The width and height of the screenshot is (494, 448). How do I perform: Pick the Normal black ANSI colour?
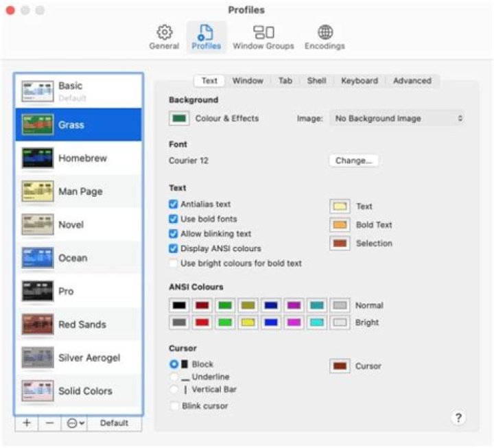[179, 305]
